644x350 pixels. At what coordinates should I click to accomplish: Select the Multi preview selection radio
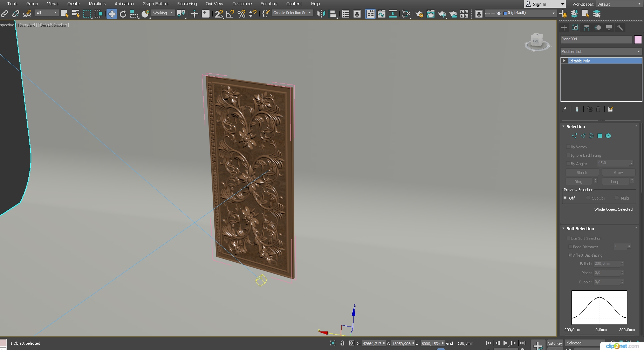coord(617,198)
